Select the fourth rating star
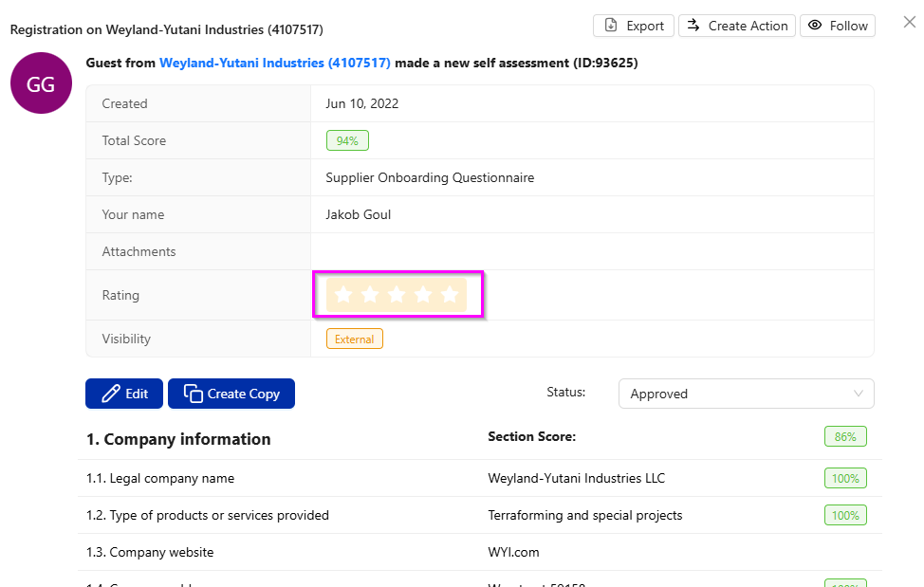 coord(423,294)
